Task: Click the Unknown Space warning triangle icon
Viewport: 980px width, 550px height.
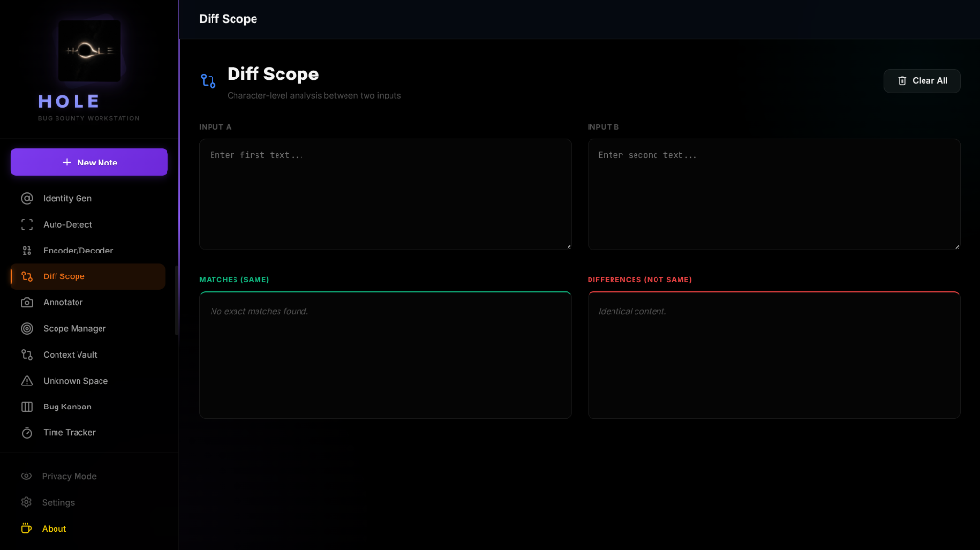Action: point(26,381)
